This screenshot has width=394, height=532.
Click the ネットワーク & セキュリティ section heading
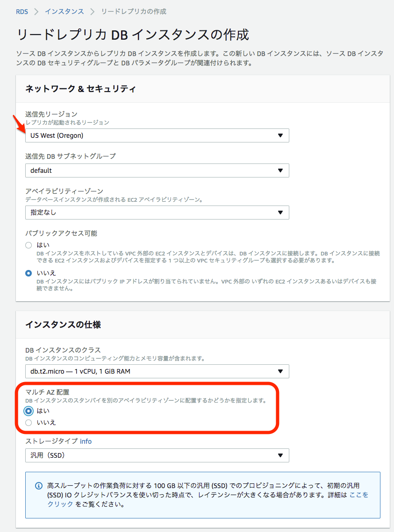[80, 89]
